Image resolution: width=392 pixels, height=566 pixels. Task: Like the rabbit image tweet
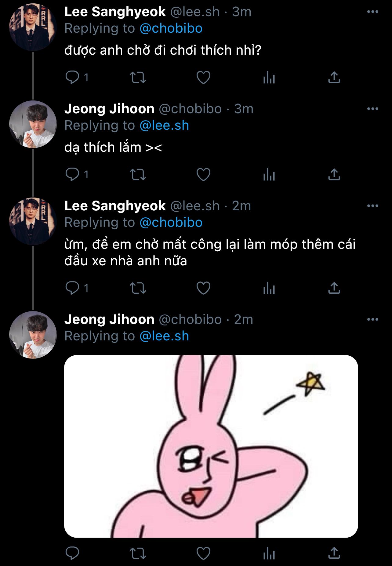click(203, 553)
